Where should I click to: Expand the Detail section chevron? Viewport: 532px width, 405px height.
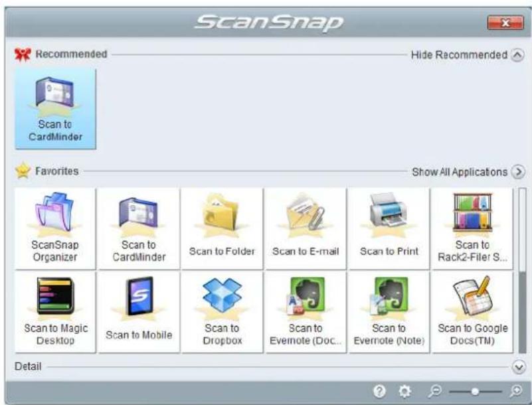(519, 367)
